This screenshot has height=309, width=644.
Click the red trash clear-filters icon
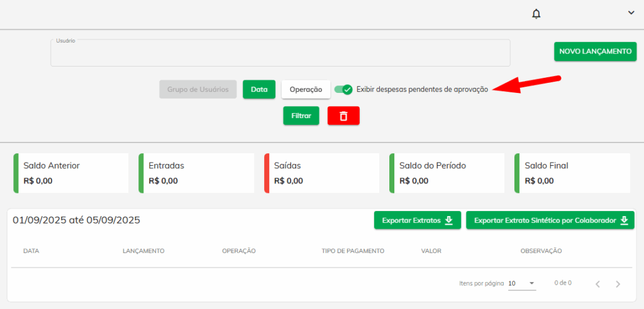click(x=343, y=116)
